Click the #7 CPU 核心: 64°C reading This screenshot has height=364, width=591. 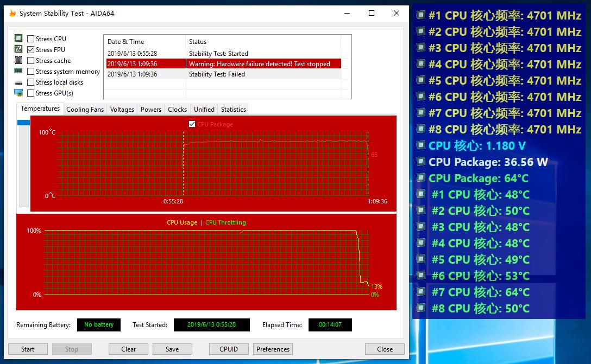coord(481,292)
